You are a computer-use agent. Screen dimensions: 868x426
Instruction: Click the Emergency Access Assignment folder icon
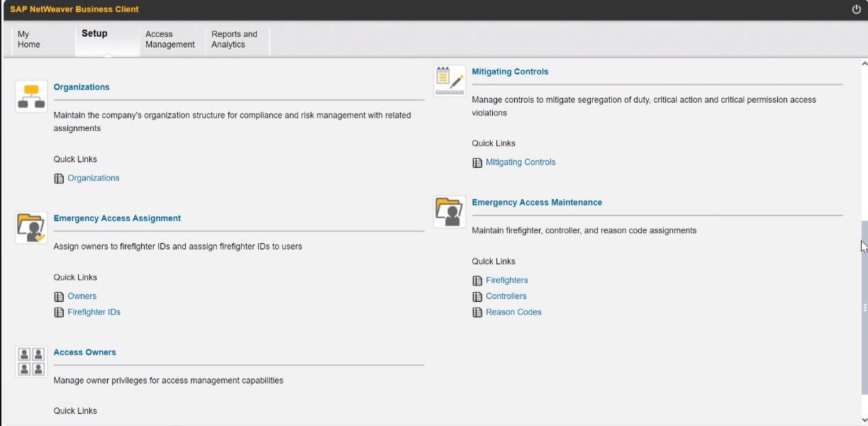click(x=31, y=228)
